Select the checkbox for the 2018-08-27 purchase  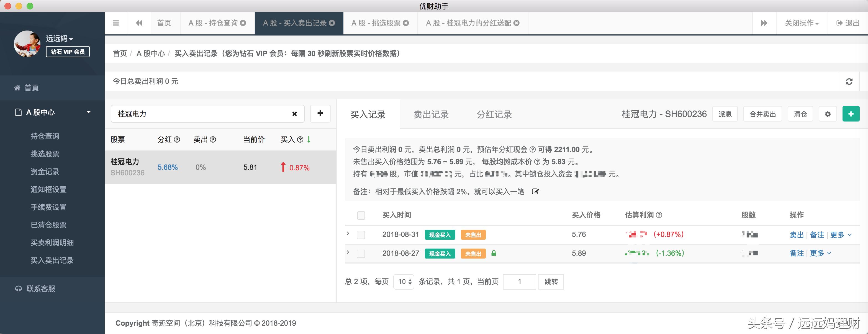pyautogui.click(x=361, y=253)
